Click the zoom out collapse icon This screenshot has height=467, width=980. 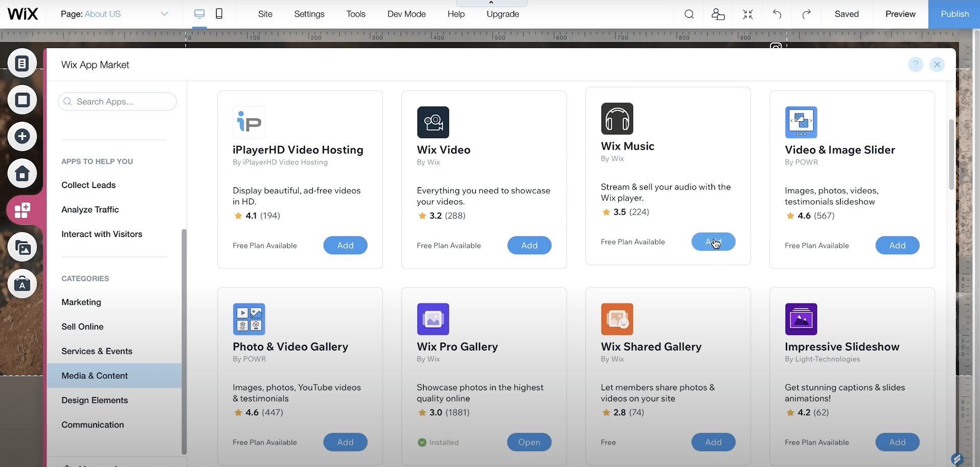click(x=748, y=14)
